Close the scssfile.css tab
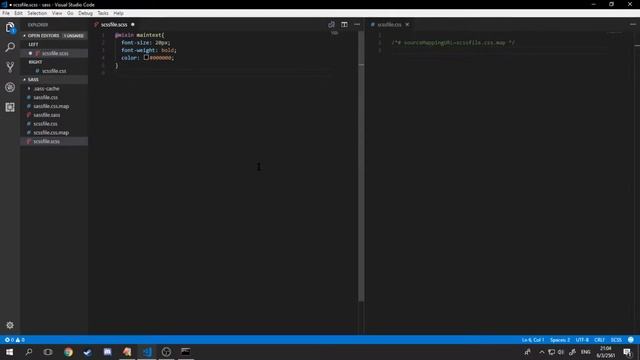The image size is (640, 360). click(x=407, y=24)
